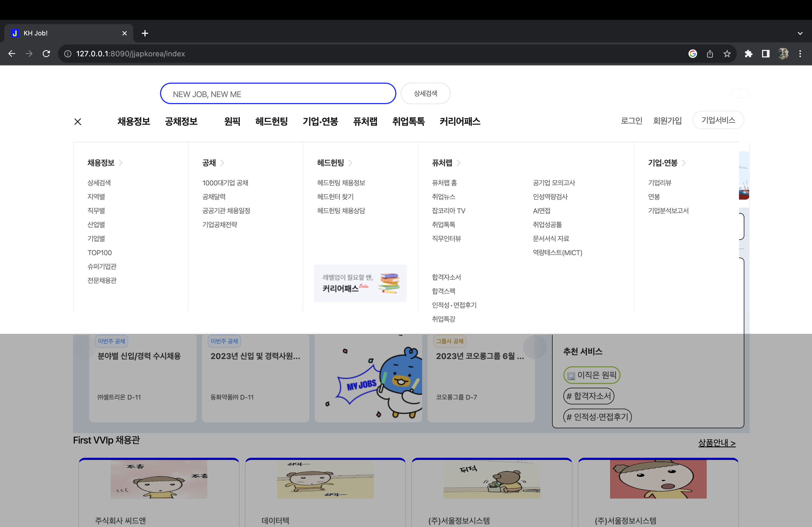Open the browser extensions puzzle icon
The height and width of the screenshot is (527, 812).
click(x=749, y=53)
